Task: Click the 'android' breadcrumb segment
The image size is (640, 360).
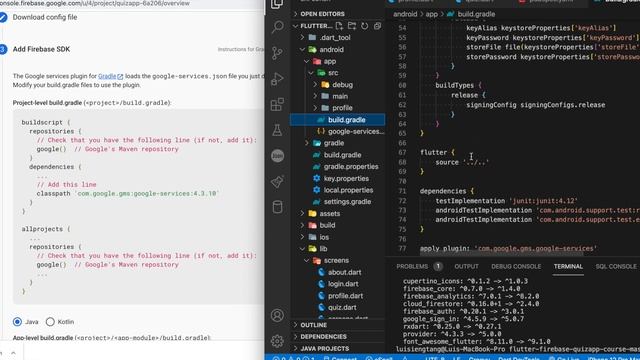Action: pyautogui.click(x=405, y=14)
